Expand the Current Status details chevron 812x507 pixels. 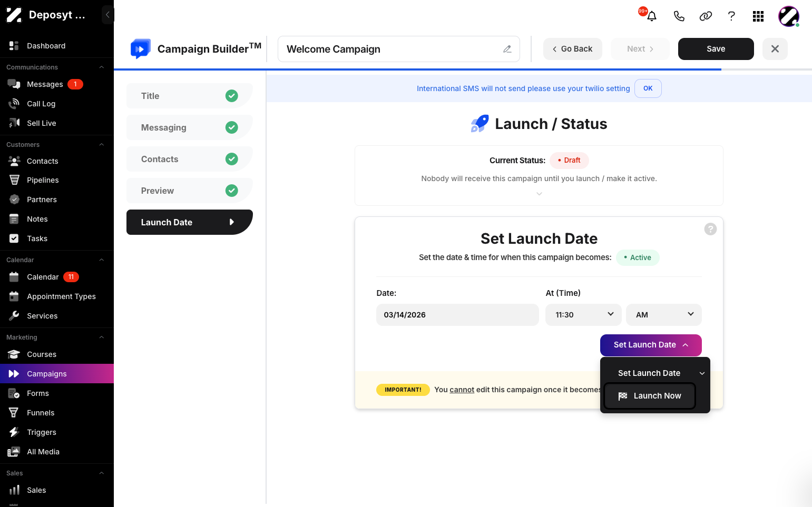tap(539, 194)
